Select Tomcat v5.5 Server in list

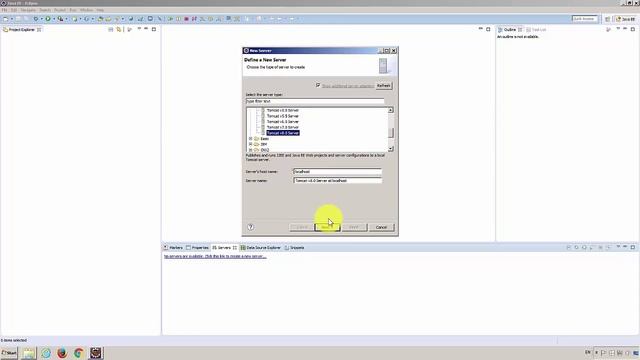282,116
